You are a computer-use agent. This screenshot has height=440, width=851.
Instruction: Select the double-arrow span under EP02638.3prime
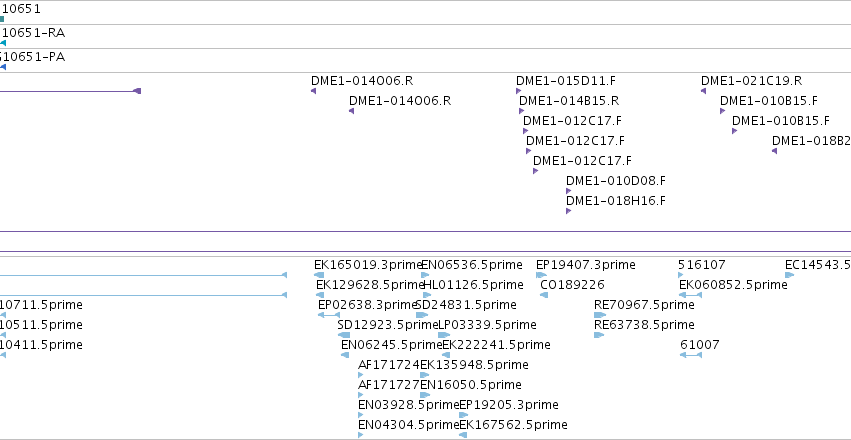click(x=329, y=315)
